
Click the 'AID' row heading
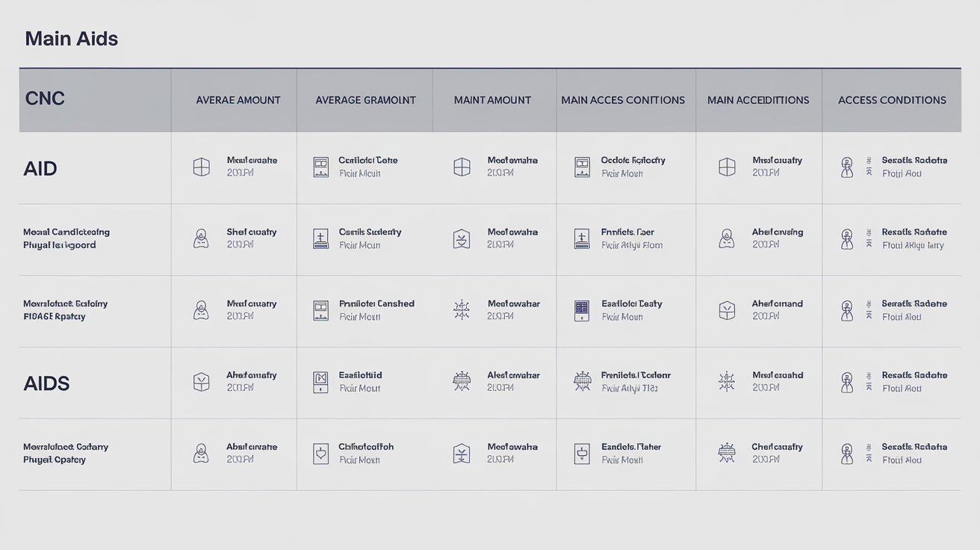[x=40, y=168]
